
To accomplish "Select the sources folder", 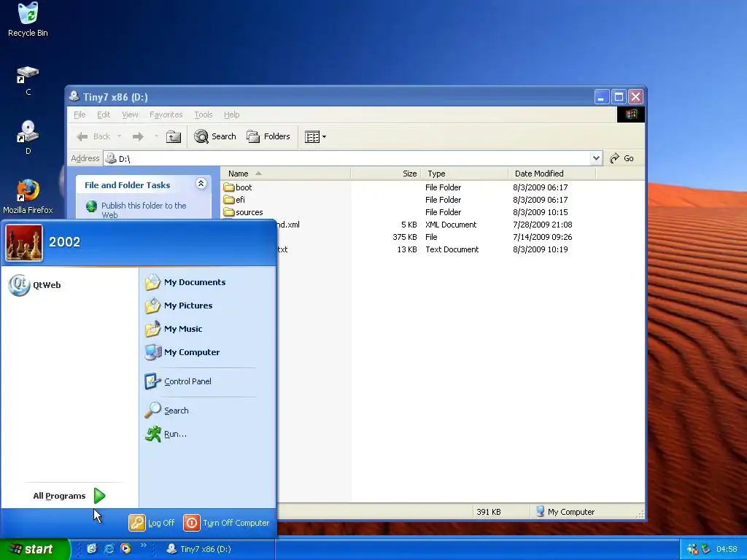I will 244,212.
